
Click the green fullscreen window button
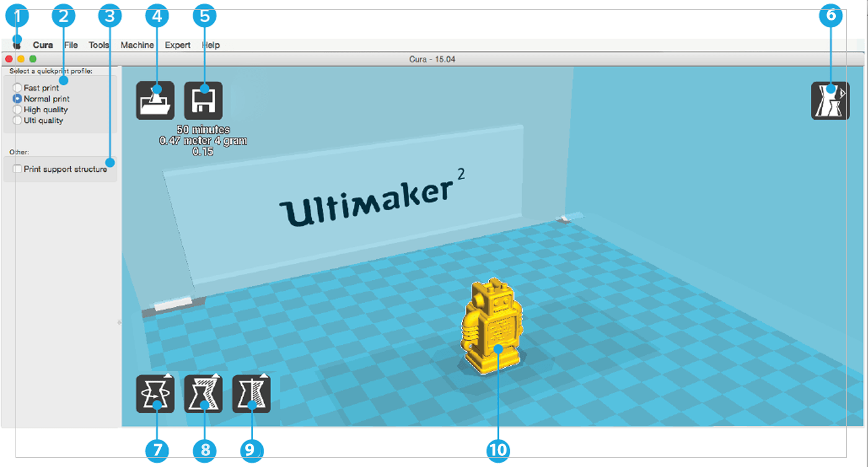tap(33, 59)
